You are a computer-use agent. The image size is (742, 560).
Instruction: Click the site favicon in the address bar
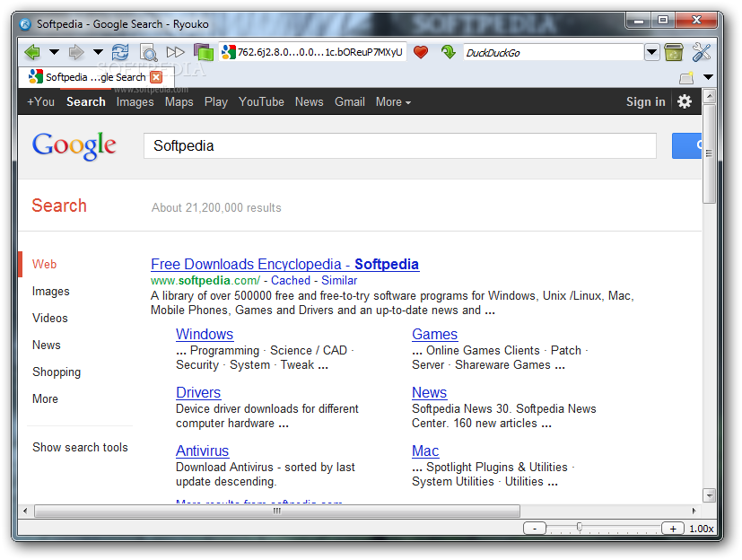pos(229,52)
